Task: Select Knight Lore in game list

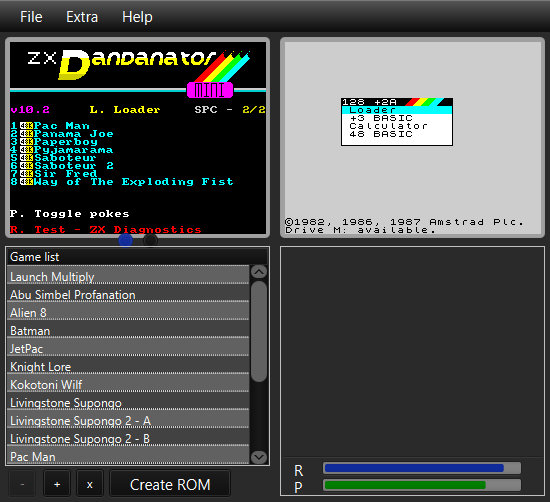Action: tap(128, 366)
